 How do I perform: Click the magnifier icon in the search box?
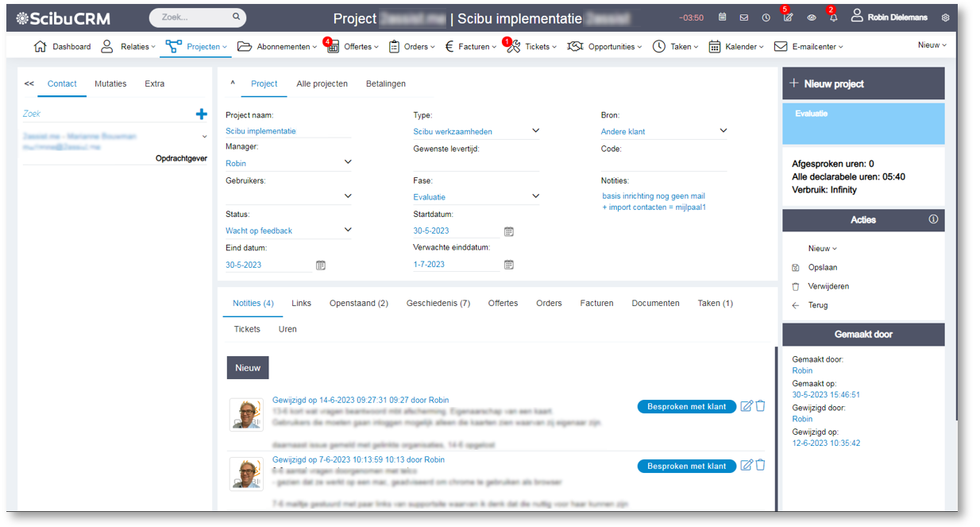click(x=236, y=17)
